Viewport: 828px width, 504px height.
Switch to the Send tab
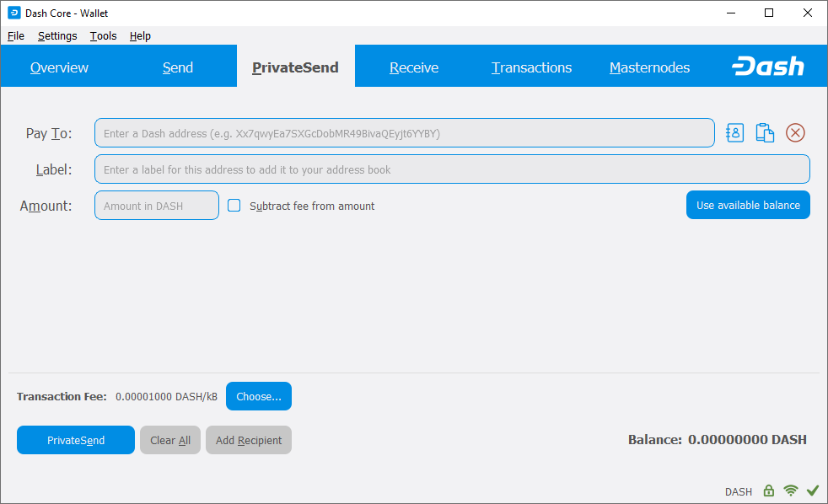point(177,67)
